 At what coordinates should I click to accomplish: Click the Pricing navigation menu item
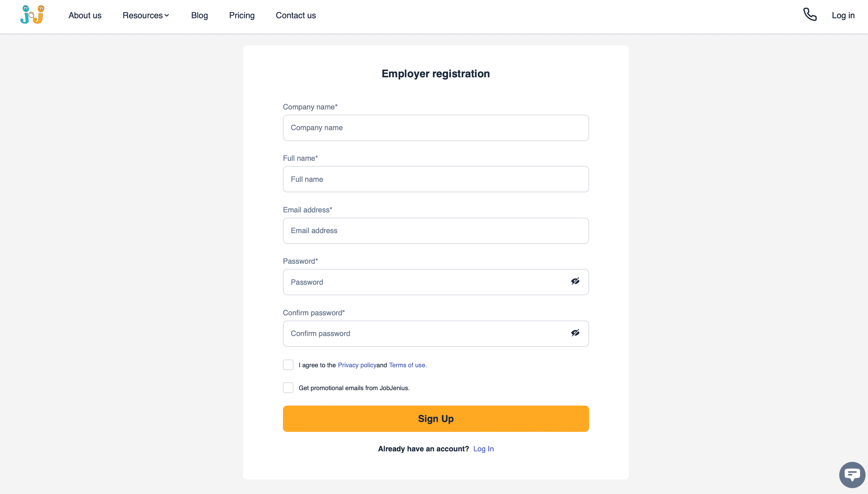(x=242, y=15)
